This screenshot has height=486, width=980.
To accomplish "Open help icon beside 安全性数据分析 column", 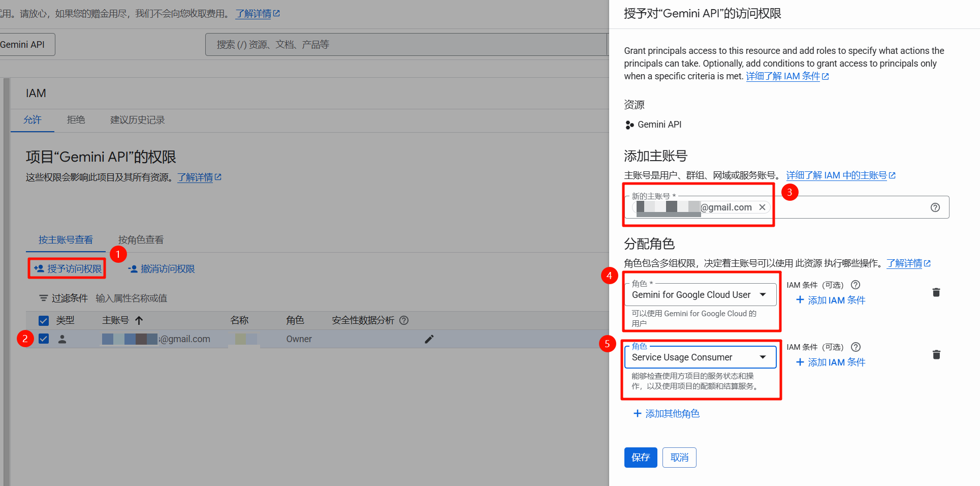I will coord(404,320).
